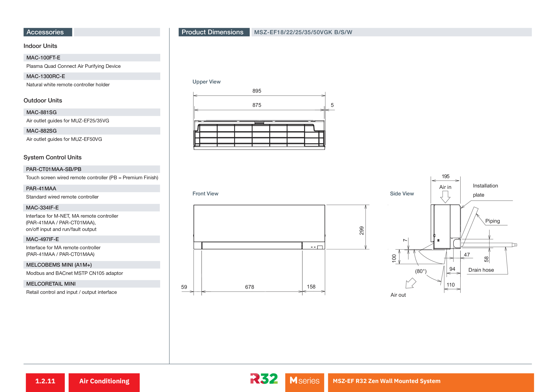Image resolution: width=555 pixels, height=392 pixels.
Task: Click the 58 side view dimension
Action: 486,259
